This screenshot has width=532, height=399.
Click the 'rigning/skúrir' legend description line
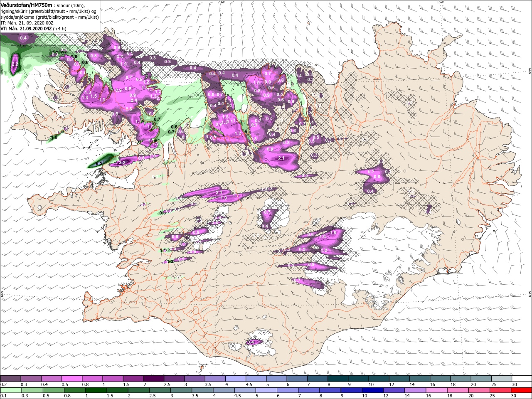(x=48, y=11)
